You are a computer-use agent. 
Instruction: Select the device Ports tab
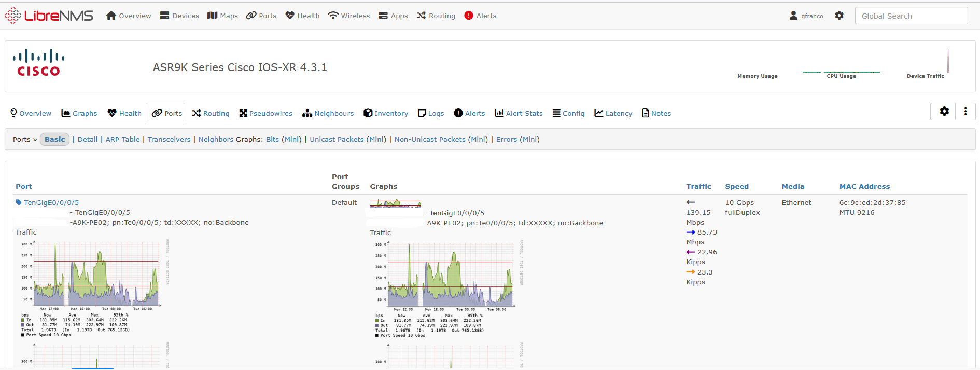(x=166, y=113)
